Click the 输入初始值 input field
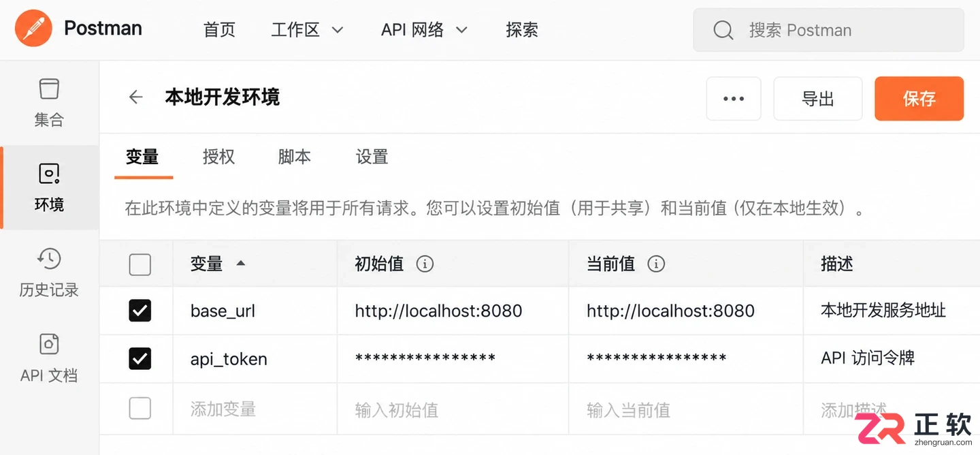The height and width of the screenshot is (455, 980). (x=453, y=409)
